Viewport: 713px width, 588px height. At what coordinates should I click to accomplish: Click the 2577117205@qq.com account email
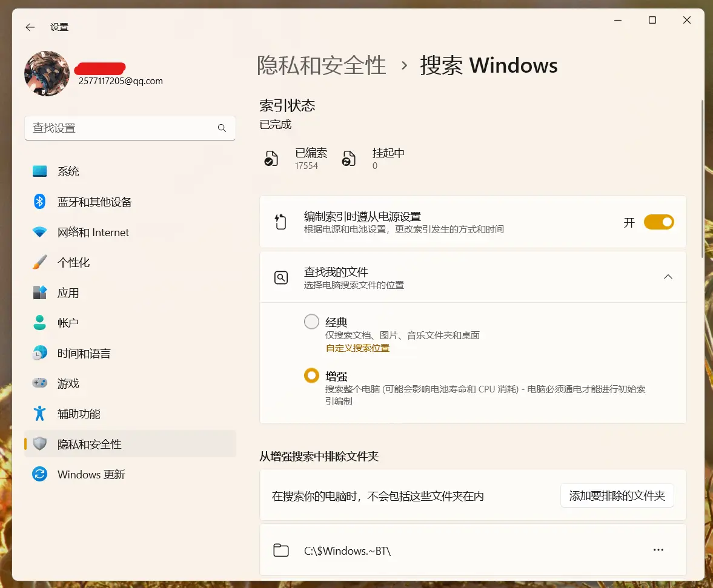(x=121, y=81)
